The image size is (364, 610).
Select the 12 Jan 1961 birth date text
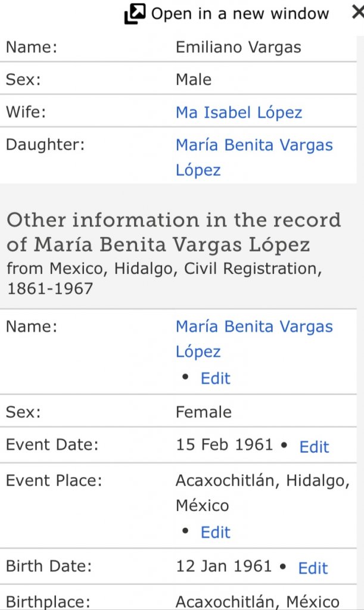coord(224,567)
